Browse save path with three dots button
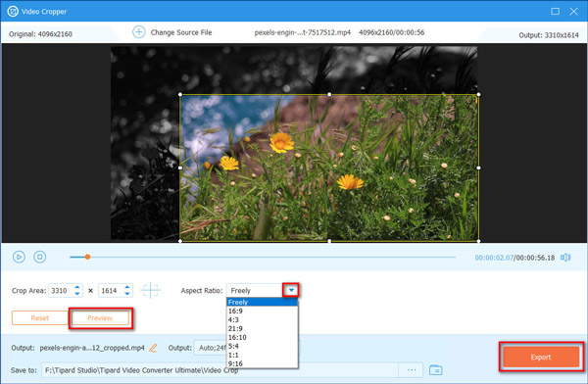Screen dimensions: 588x384 click(412, 370)
